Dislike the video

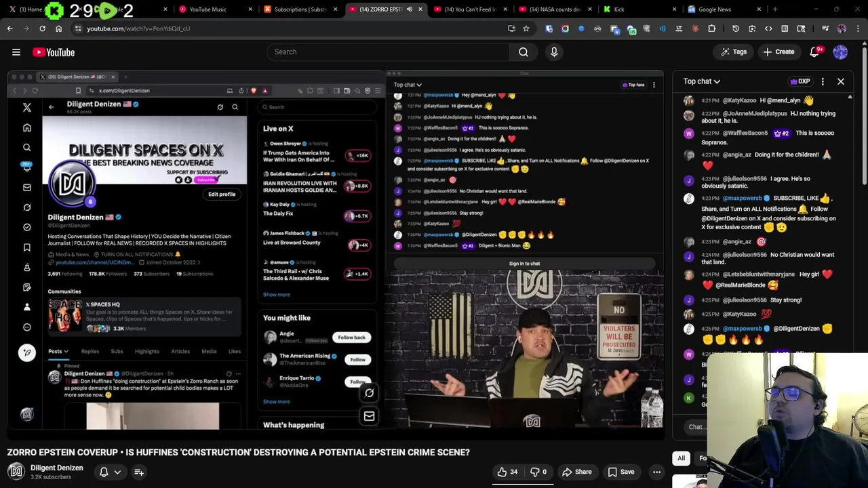point(538,472)
